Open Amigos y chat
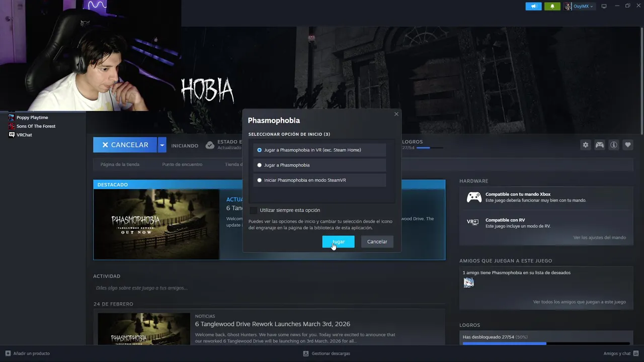 617,353
